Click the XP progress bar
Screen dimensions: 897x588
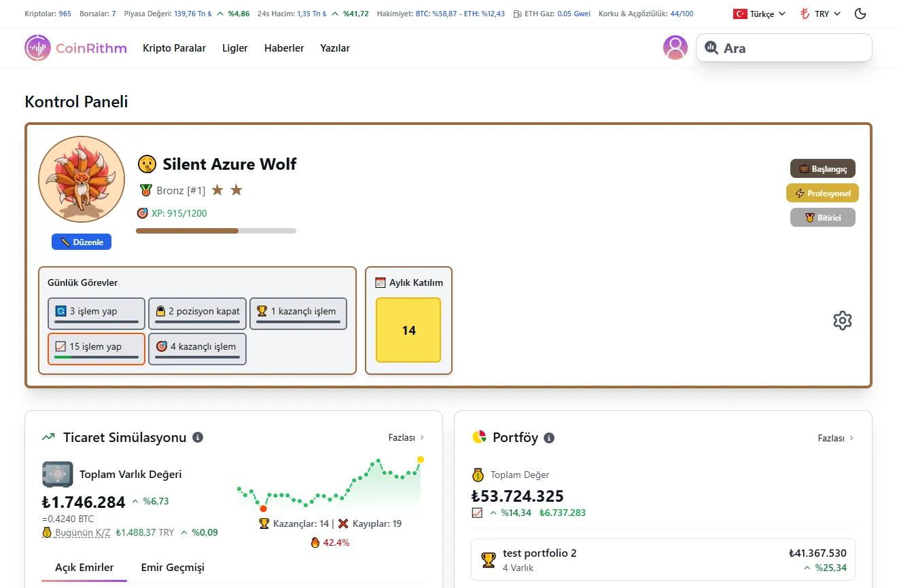(216, 231)
